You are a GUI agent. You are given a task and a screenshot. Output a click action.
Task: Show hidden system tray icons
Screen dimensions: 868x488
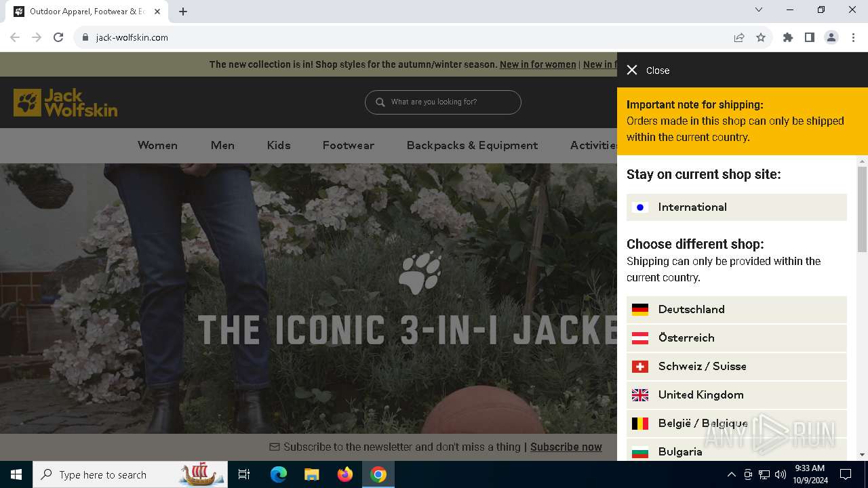pos(731,474)
